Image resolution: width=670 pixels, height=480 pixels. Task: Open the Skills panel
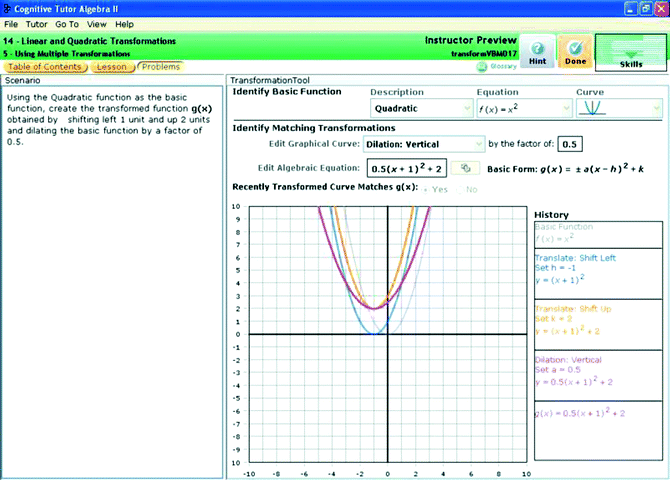click(x=631, y=52)
